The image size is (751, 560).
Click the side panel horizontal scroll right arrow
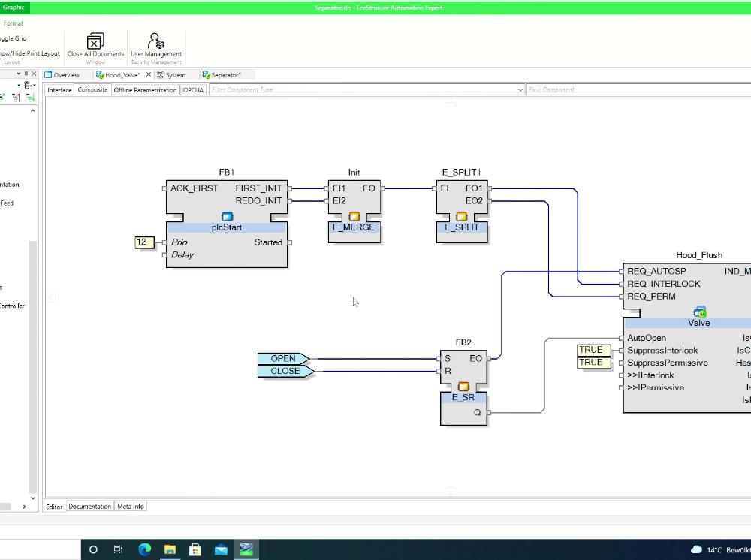click(25, 507)
